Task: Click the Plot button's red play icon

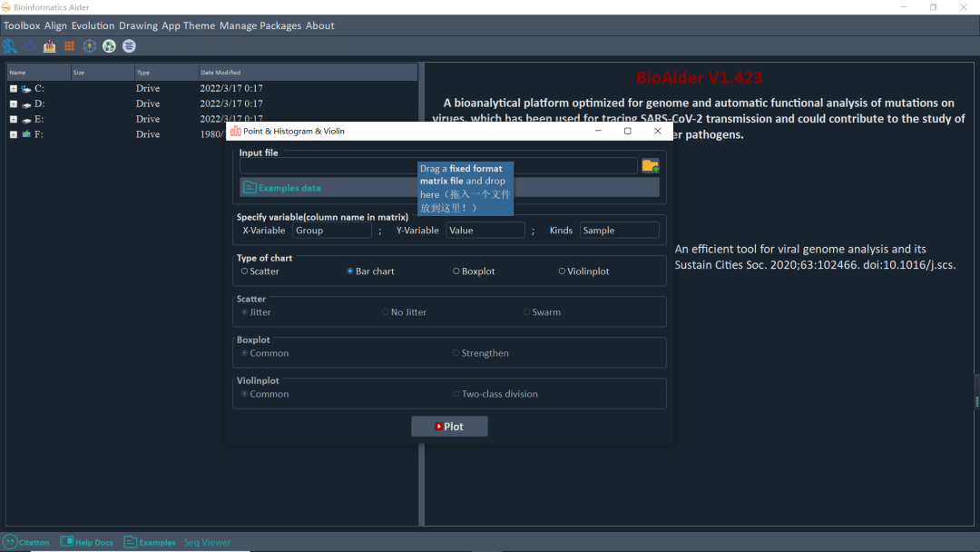Action: [439, 427]
